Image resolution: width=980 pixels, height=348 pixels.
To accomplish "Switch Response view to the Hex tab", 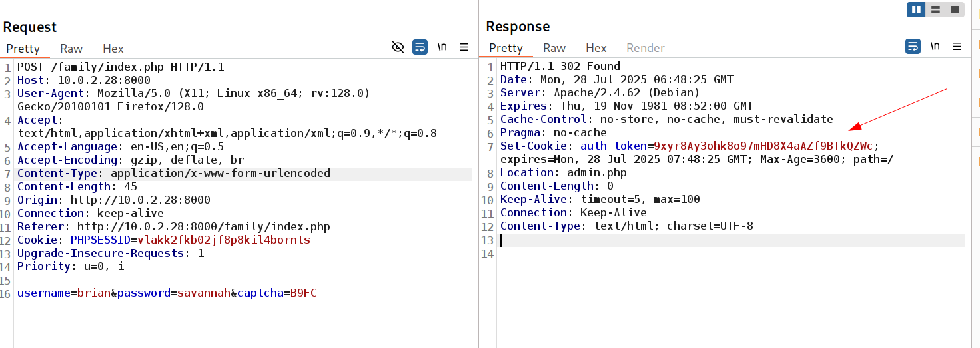I will click(x=596, y=48).
